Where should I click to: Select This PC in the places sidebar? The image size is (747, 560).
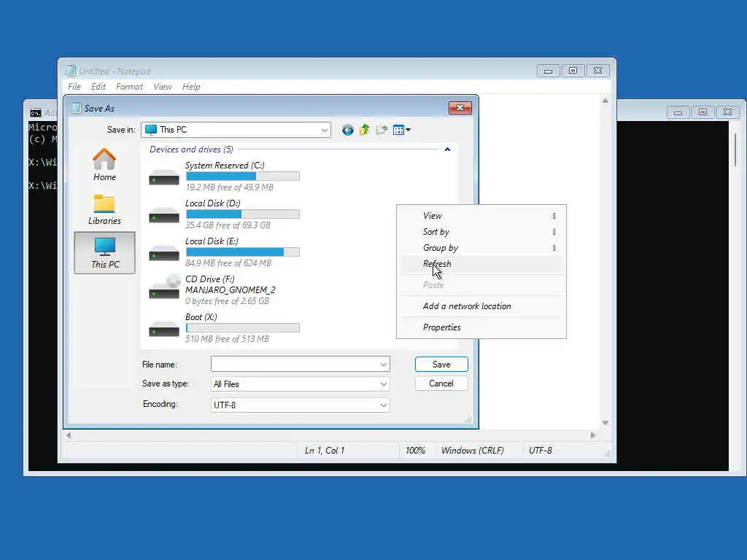(x=105, y=253)
